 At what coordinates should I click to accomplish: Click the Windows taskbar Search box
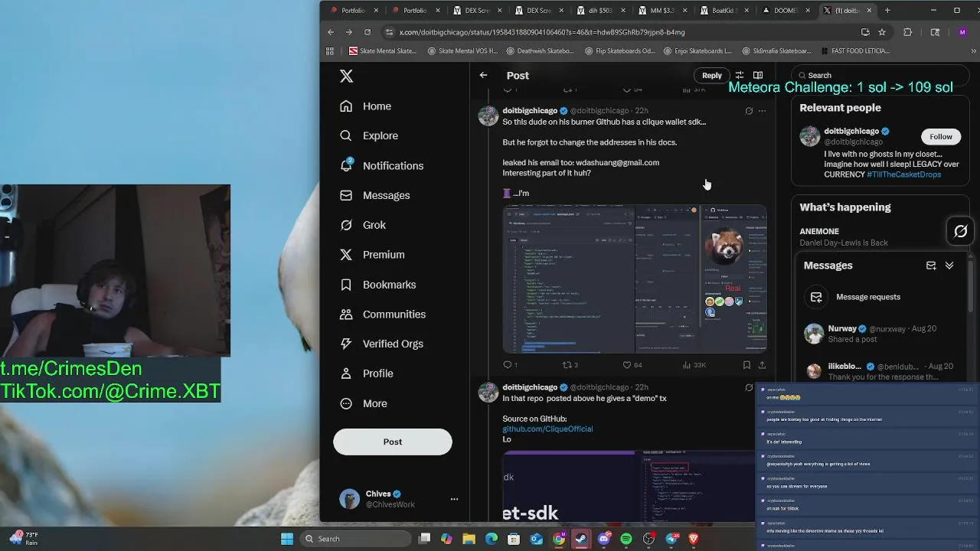click(x=355, y=539)
